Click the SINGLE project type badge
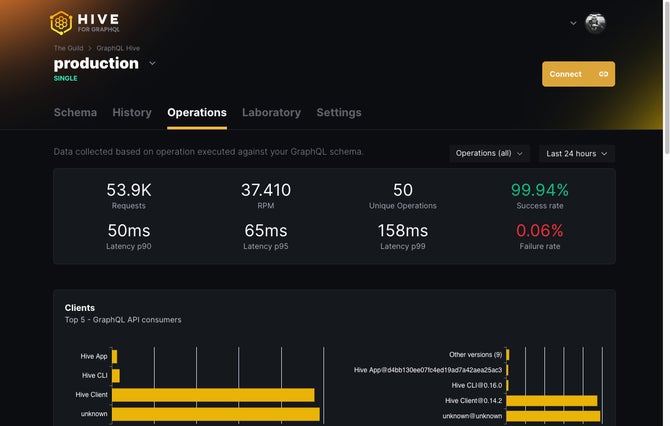670x426 pixels. [65, 78]
